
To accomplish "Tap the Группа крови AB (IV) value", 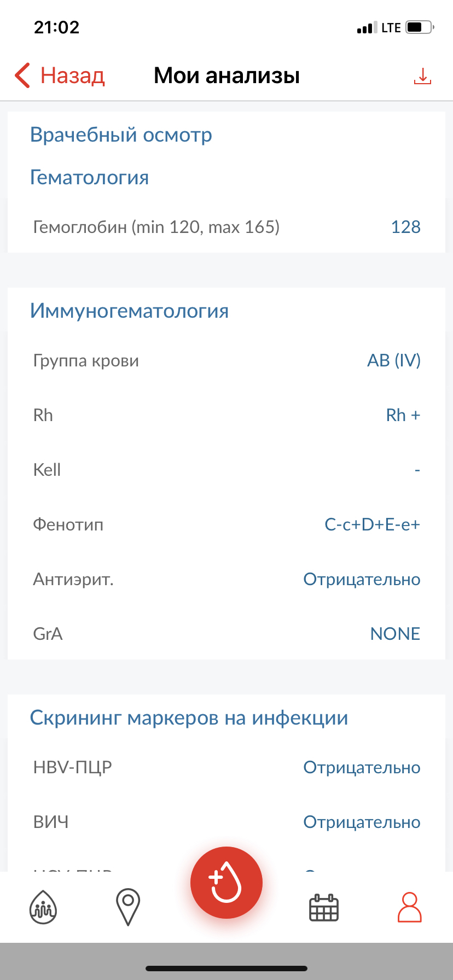I will (393, 360).
